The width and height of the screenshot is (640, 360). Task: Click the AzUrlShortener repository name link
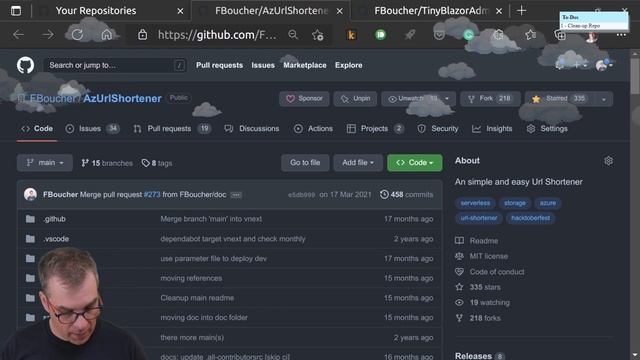[122, 99]
